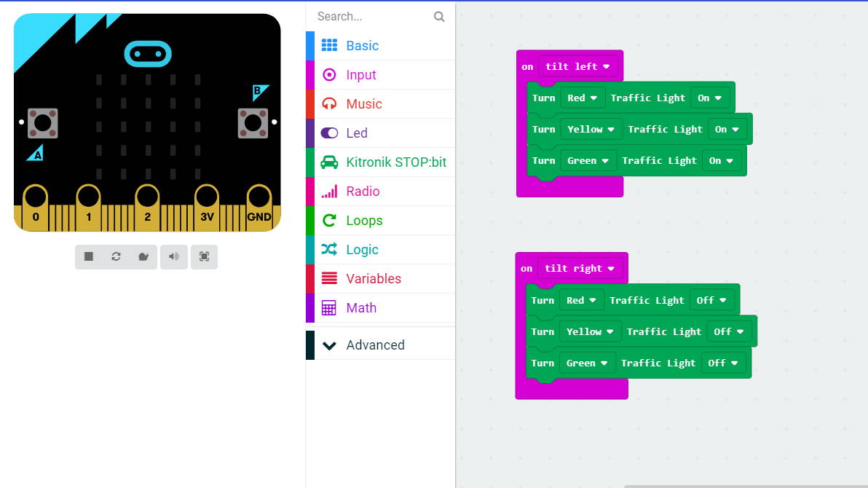Select the 'on tilt right' event block

pyautogui.click(x=526, y=269)
